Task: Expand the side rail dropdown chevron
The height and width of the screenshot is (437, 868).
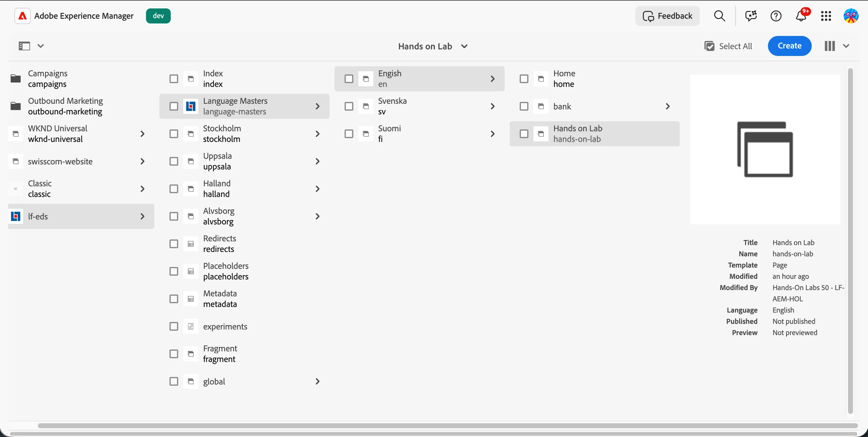Action: pyautogui.click(x=40, y=46)
